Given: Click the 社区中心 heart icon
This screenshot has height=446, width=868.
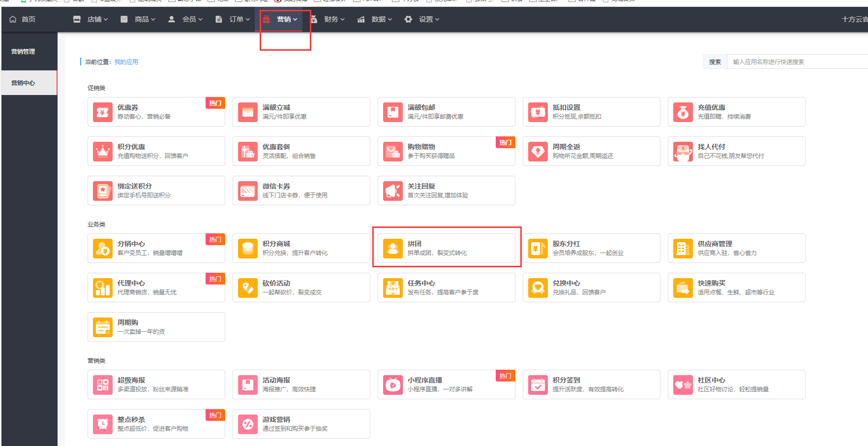Looking at the screenshot, I should (683, 385).
